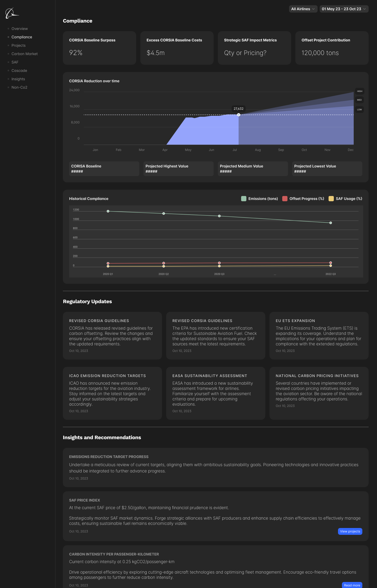Open the All Airlines dropdown
This screenshot has height=588, width=377.
[x=303, y=9]
